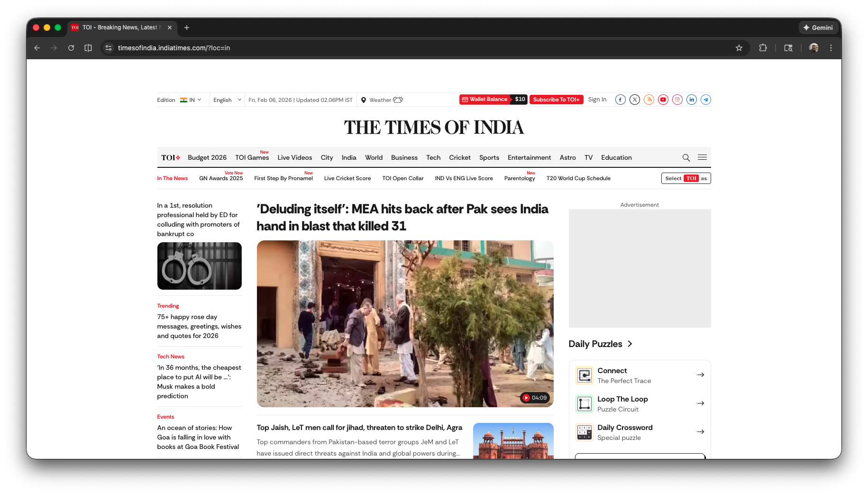Screen dimensions: 868x494
Task: Open TOI's Facebook page icon
Action: [x=620, y=100]
